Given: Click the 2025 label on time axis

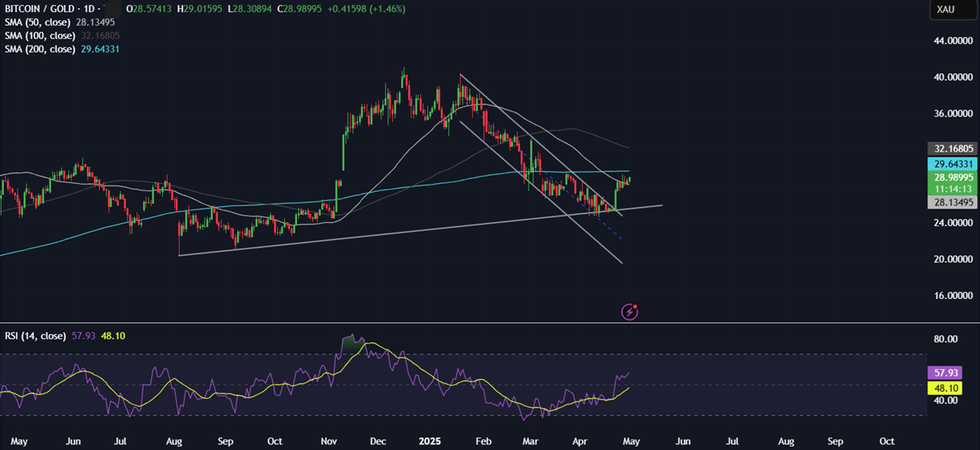Looking at the screenshot, I should tap(430, 441).
